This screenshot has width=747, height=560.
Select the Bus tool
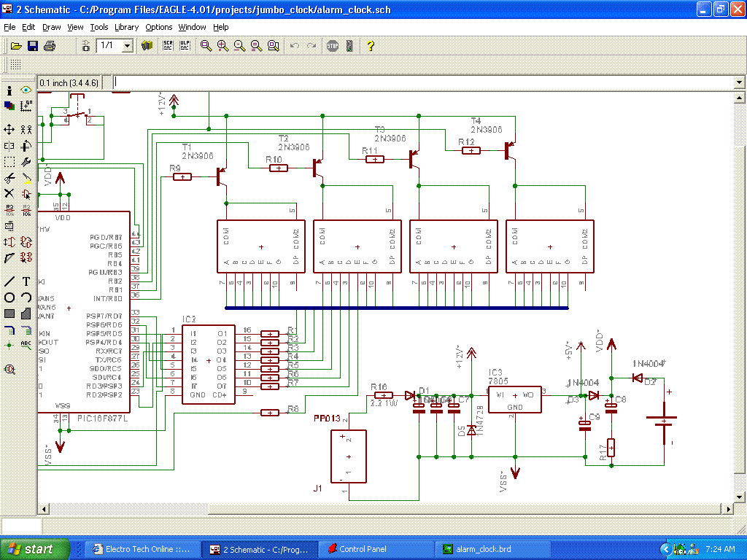tap(9, 330)
